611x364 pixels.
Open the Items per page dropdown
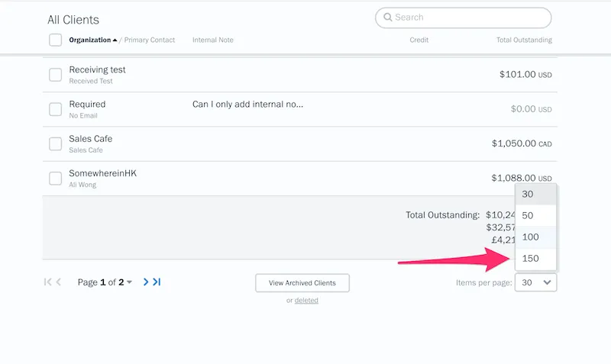click(x=535, y=282)
